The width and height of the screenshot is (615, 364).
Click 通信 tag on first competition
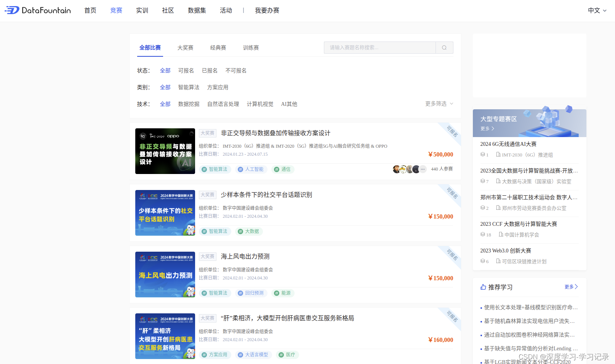pos(282,169)
